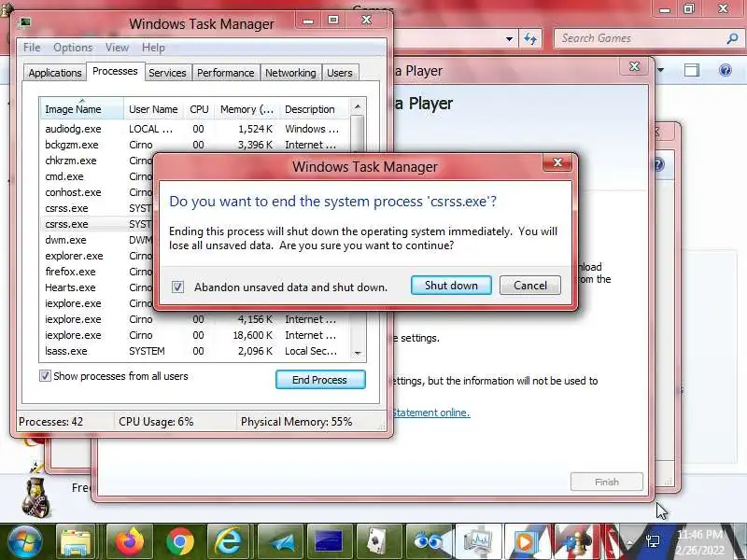Open Internet Explorer from the taskbar
747x560 pixels.
(x=230, y=542)
